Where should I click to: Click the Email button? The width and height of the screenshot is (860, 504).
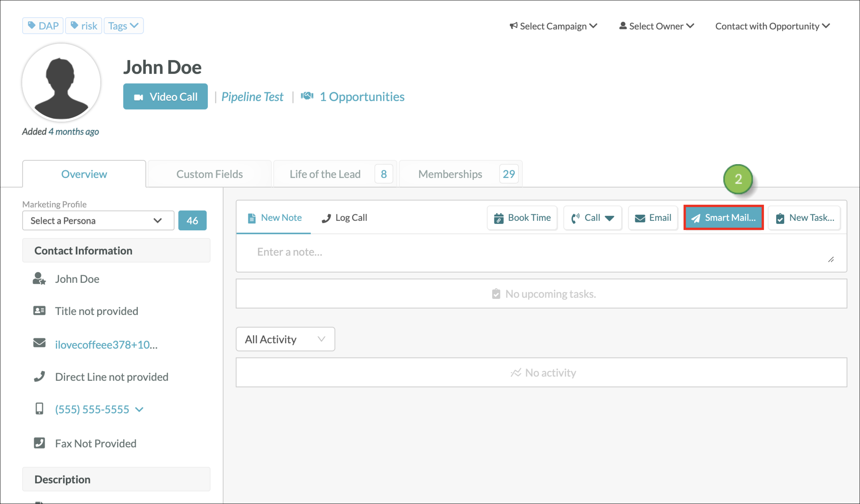(653, 218)
